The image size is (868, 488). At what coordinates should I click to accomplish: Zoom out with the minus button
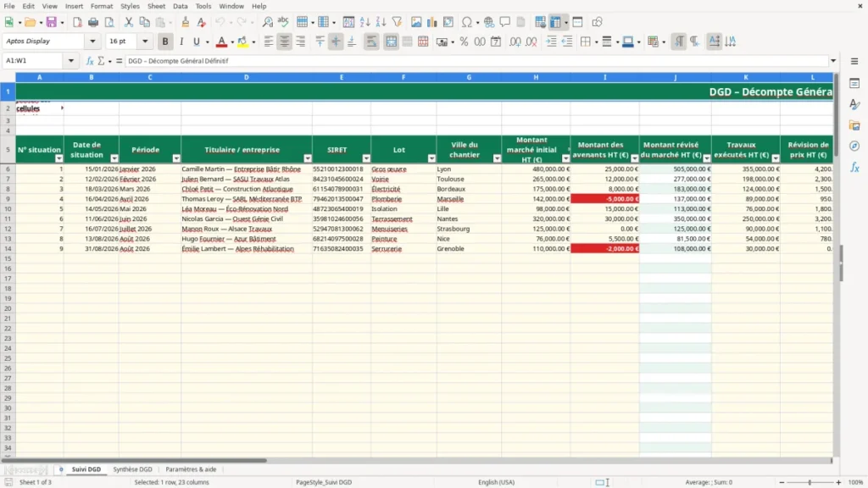click(781, 482)
